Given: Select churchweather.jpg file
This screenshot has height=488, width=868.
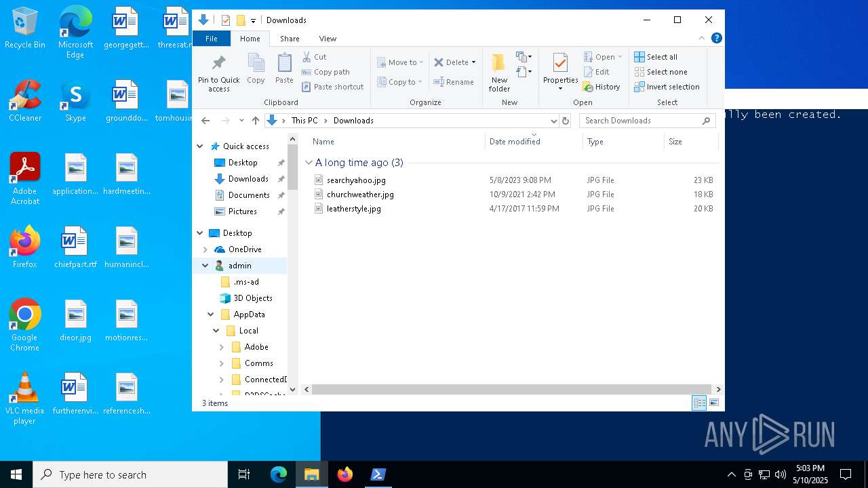Looking at the screenshot, I should [360, 195].
